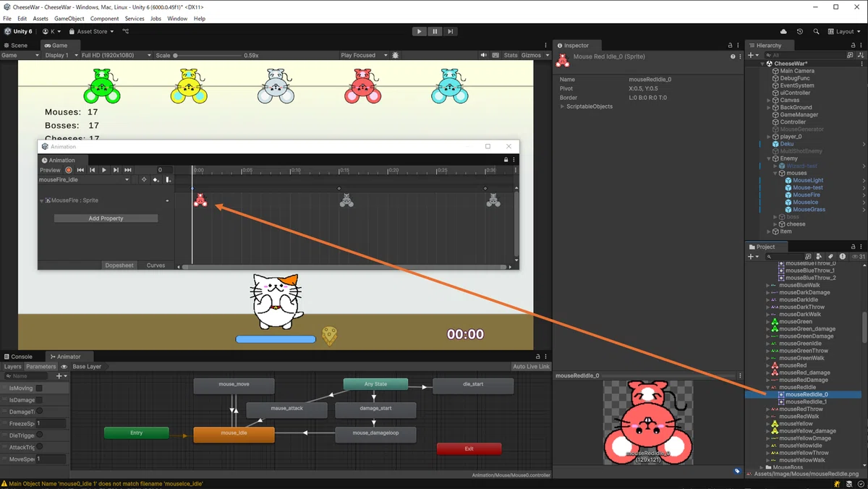This screenshot has width=868, height=489.
Task: Enable animation recording with the red record button
Action: [69, 170]
